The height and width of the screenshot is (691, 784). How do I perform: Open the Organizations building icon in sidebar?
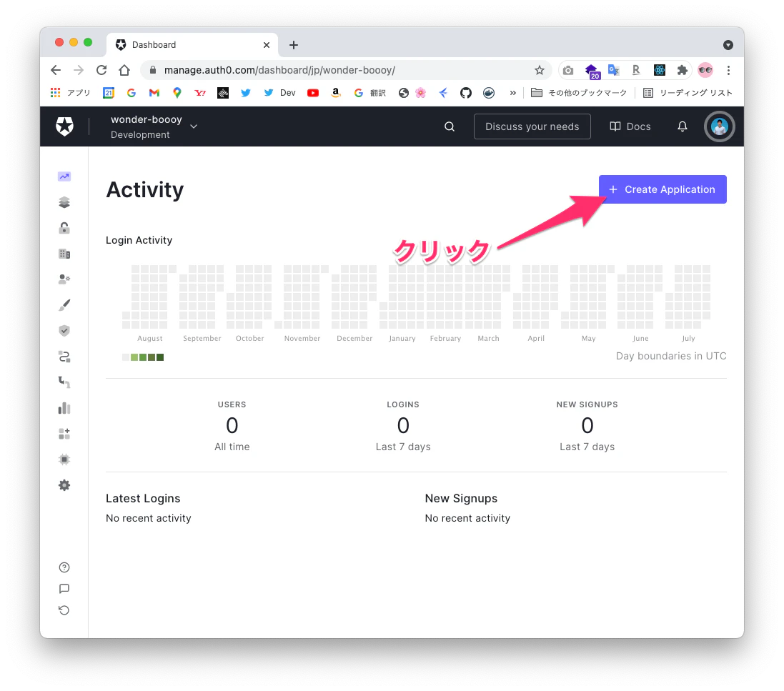[x=64, y=254]
